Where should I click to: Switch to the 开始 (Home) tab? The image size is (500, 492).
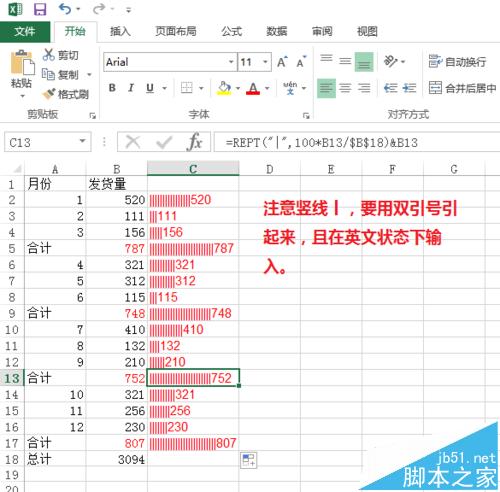[75, 32]
